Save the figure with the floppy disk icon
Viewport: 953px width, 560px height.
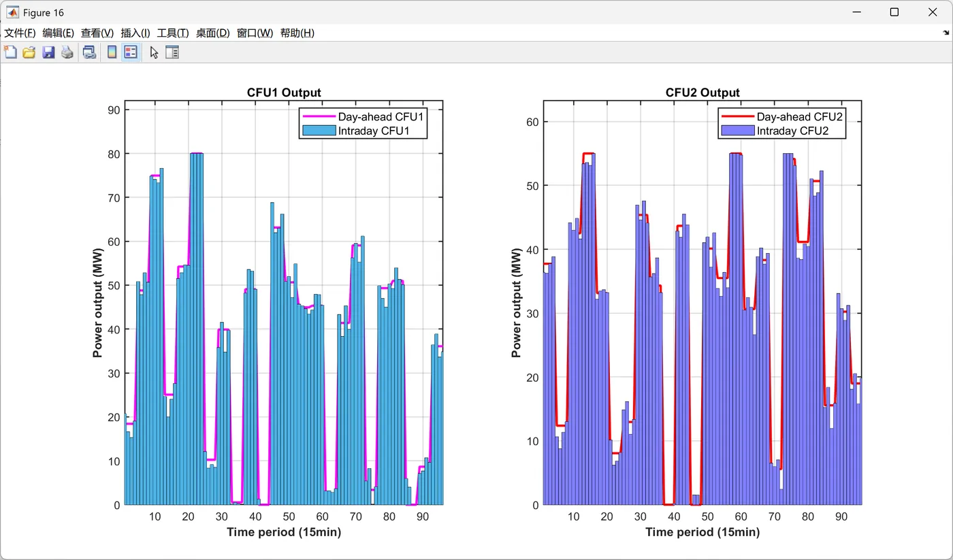pyautogui.click(x=48, y=52)
